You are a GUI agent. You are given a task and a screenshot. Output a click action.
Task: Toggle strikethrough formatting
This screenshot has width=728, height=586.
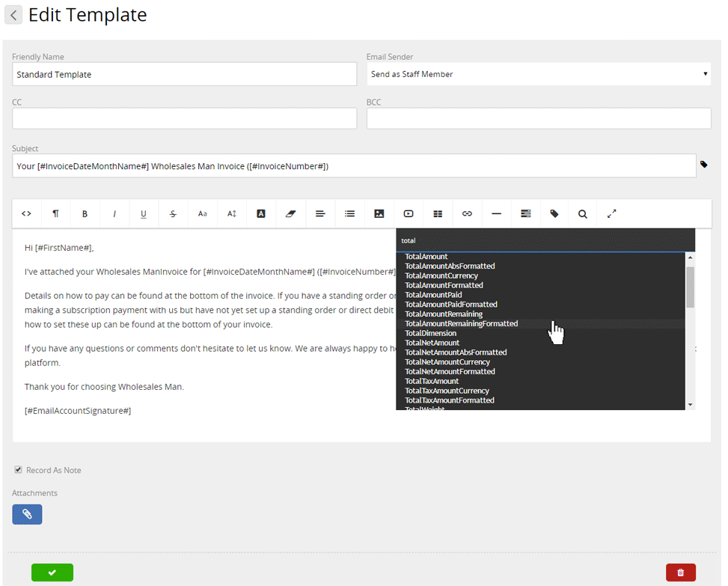(x=173, y=213)
